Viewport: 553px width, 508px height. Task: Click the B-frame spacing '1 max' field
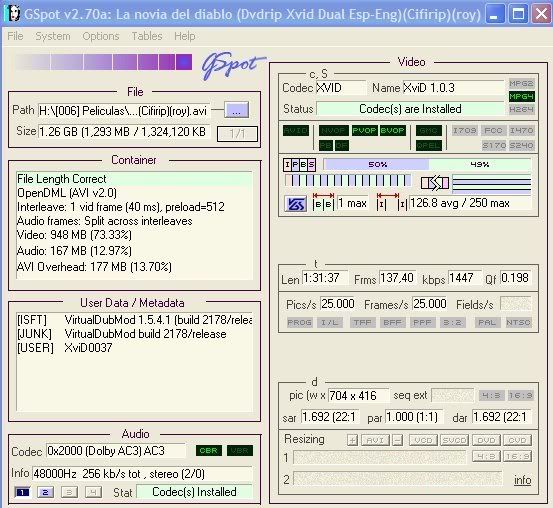coord(353,203)
